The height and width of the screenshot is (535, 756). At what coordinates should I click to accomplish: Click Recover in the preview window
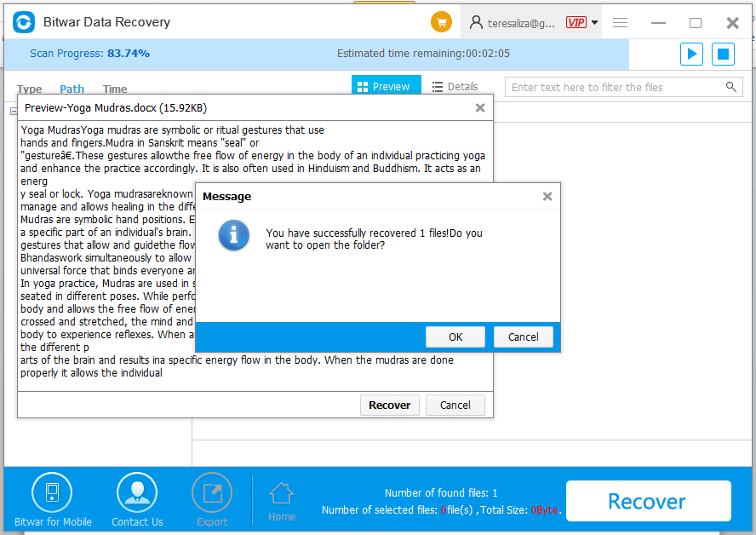[389, 405]
